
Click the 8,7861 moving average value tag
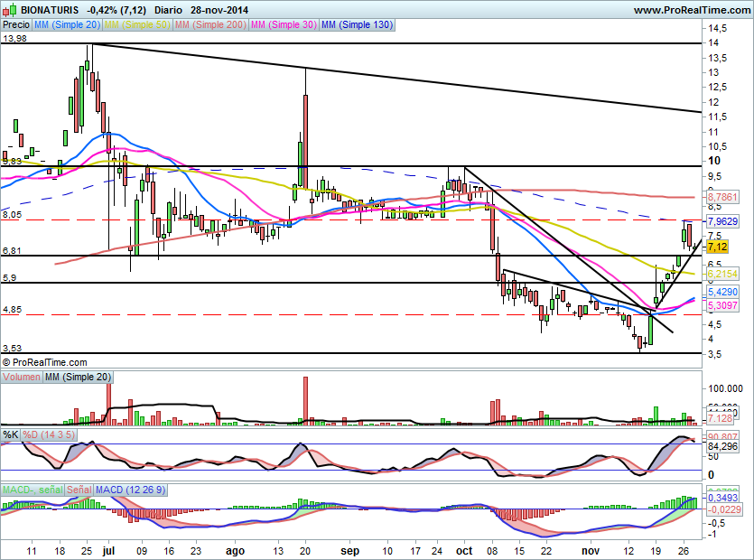[721, 196]
